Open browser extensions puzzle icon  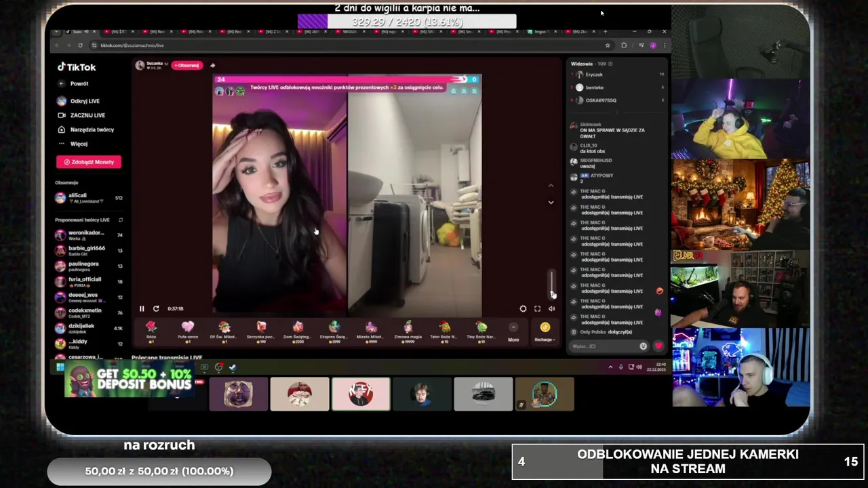[x=624, y=45]
